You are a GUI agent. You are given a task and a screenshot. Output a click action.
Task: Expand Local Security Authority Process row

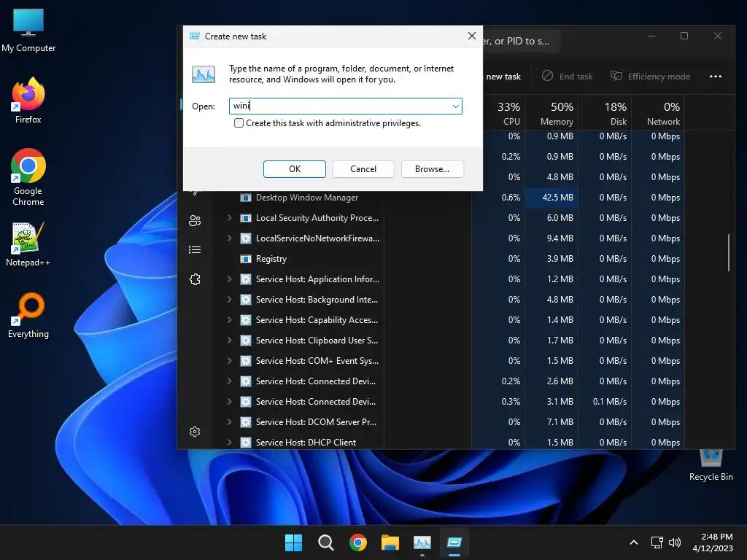[x=229, y=217]
